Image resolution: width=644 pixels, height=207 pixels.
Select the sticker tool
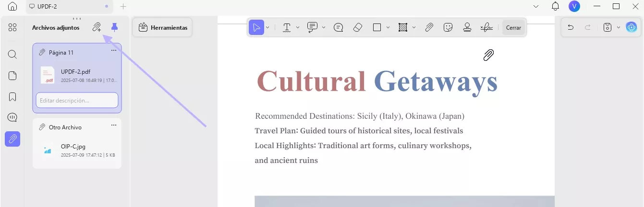pos(448,27)
